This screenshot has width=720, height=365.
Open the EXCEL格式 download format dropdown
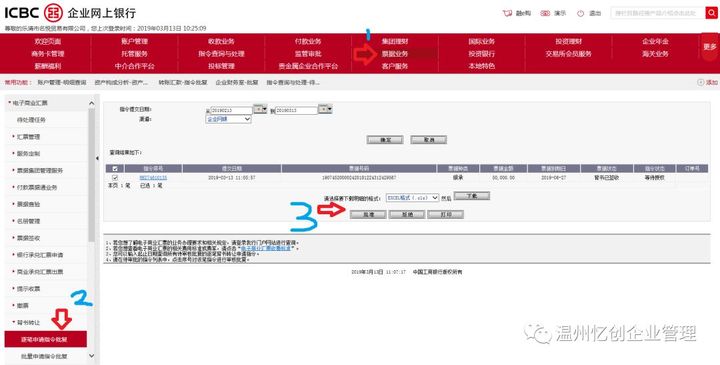[x=412, y=197]
